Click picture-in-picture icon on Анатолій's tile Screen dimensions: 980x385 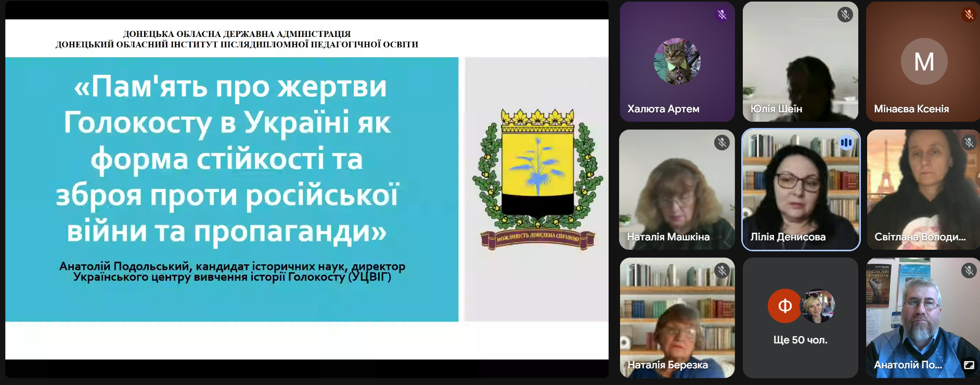point(969,365)
